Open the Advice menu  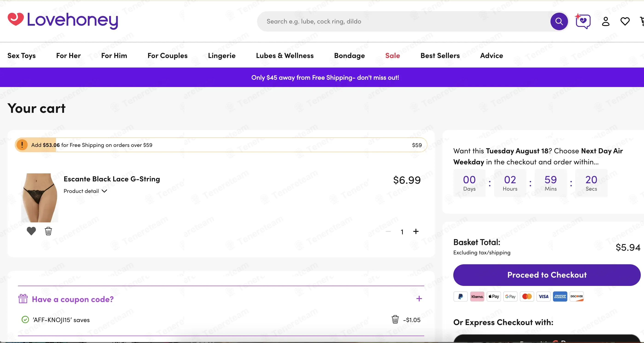492,55
